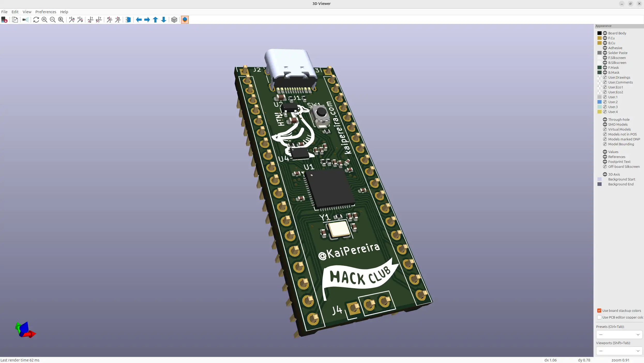Open the Viewports dropdown
644x363 pixels.
tap(619, 351)
